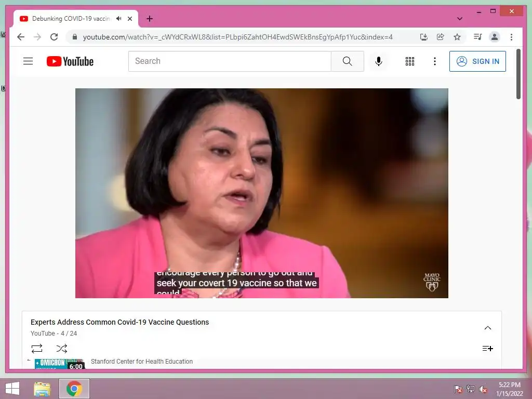Bookmark this tab with the star

(457, 37)
